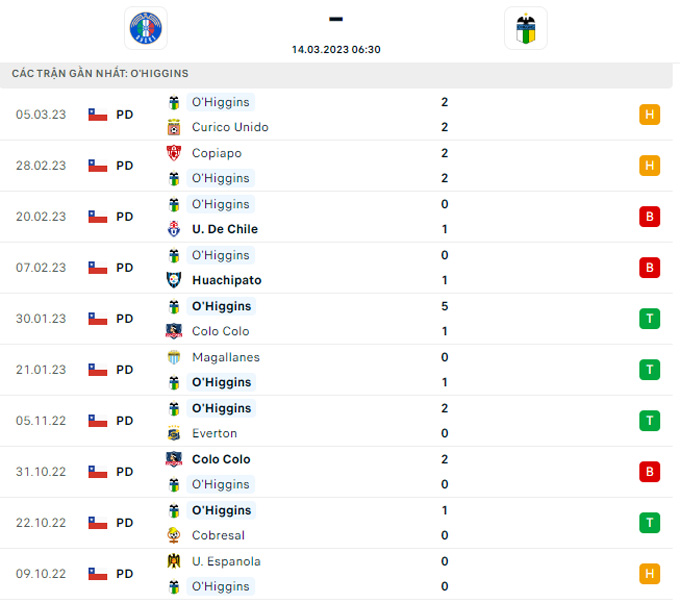
Task: Click the red B badge for 20.02.23
Action: tap(650, 216)
